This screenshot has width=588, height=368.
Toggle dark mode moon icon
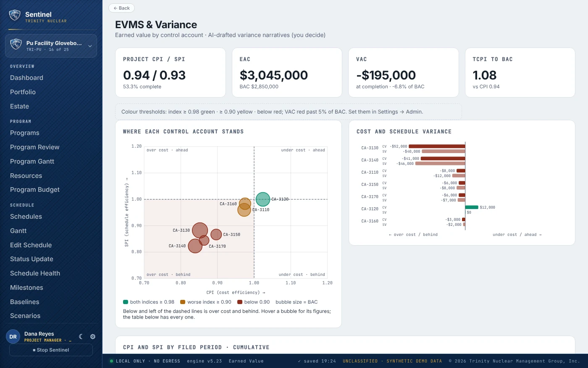point(81,336)
